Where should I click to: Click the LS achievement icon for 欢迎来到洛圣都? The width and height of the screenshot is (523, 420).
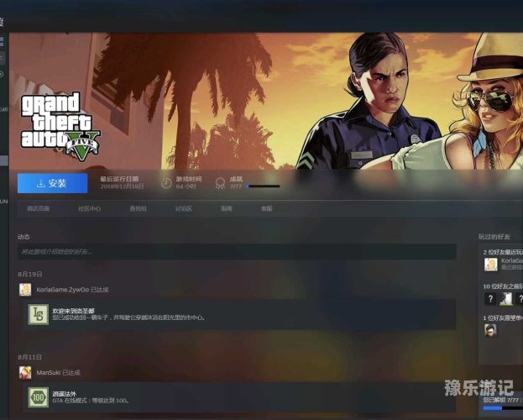[38, 314]
